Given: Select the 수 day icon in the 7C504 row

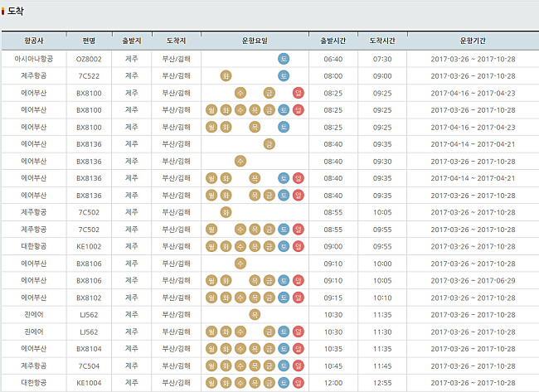Looking at the screenshot, I should pyautogui.click(x=240, y=365).
